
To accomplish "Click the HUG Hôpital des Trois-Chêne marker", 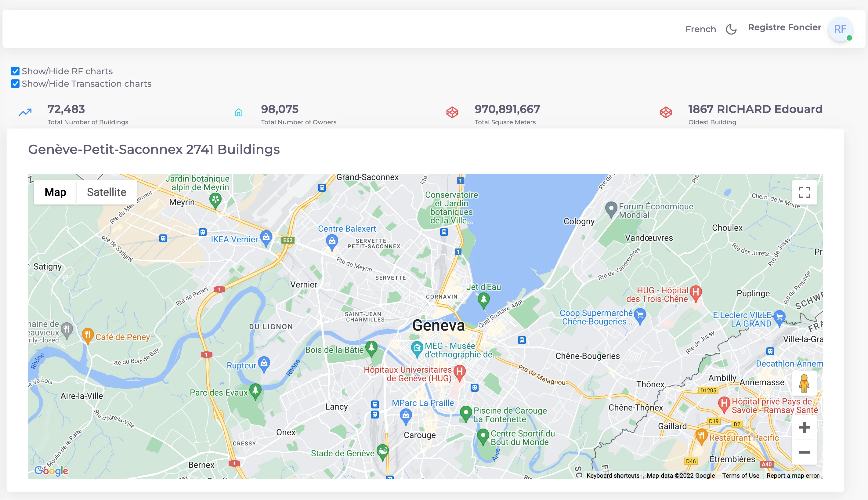I will pos(696,293).
